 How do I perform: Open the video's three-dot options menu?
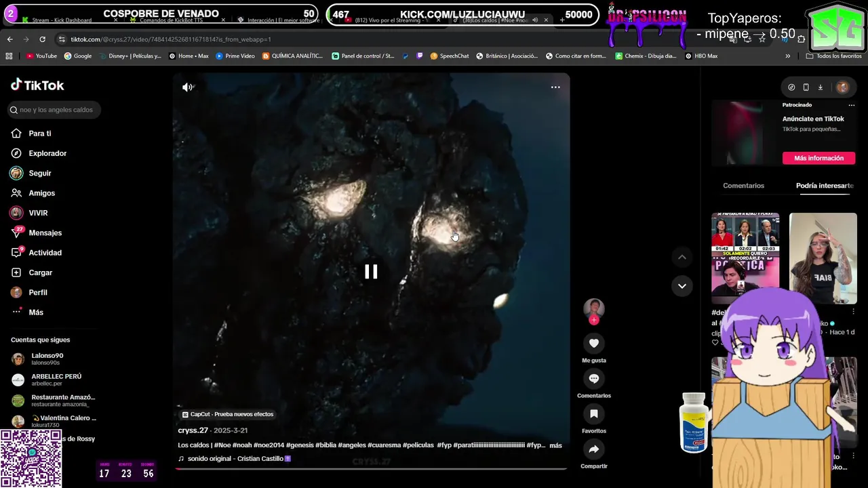point(555,87)
